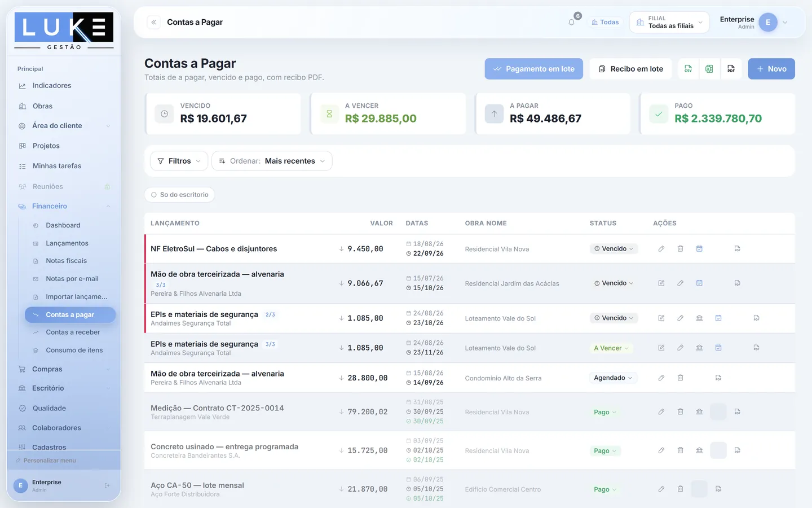Export list as PDF from the toolbar
The width and height of the screenshot is (812, 508).
click(731, 69)
